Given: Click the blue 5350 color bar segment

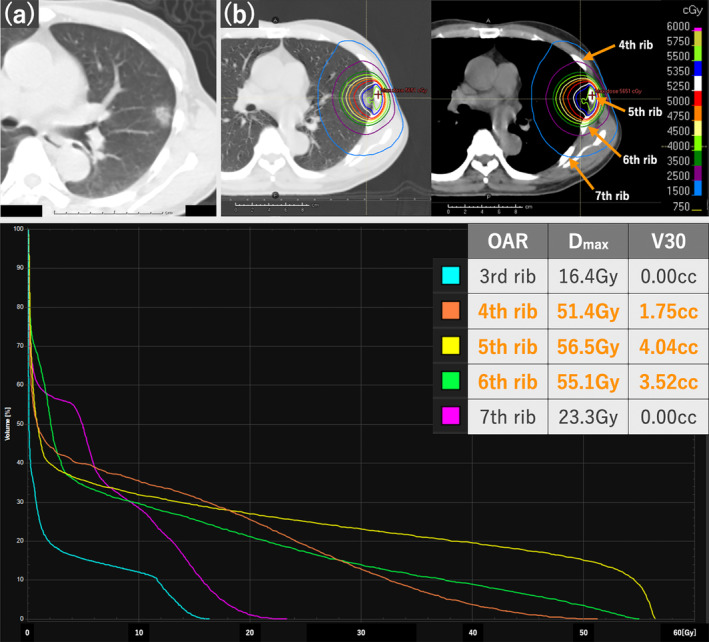Looking at the screenshot, I should click(698, 68).
